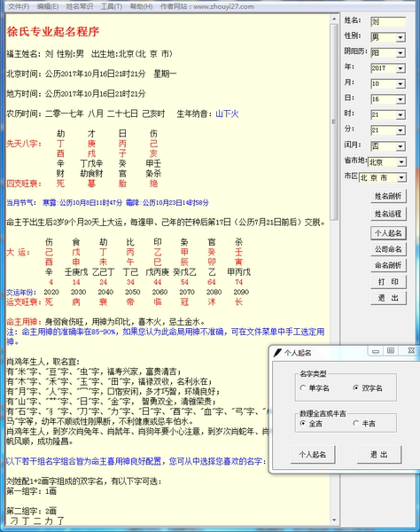Image resolution: width=420 pixels, height=532 pixels.
Task: Expand the 闰月 dropdown showing 否
Action: [401, 146]
